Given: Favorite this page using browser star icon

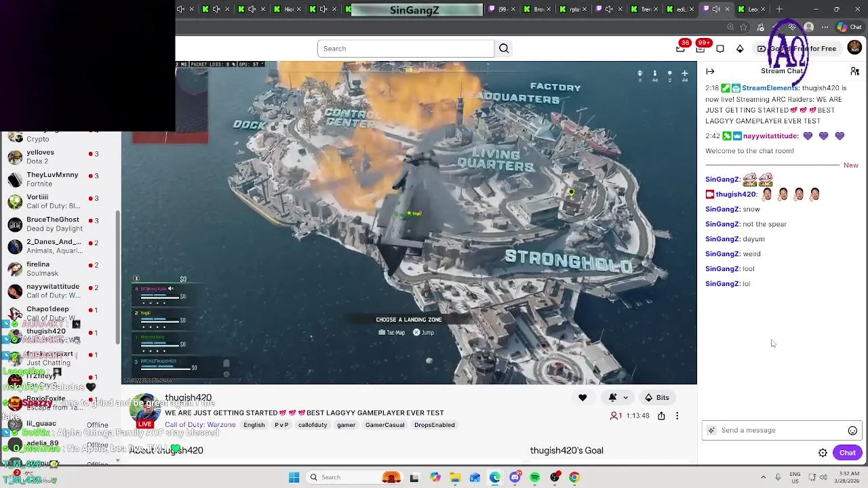Looking at the screenshot, I should [744, 27].
